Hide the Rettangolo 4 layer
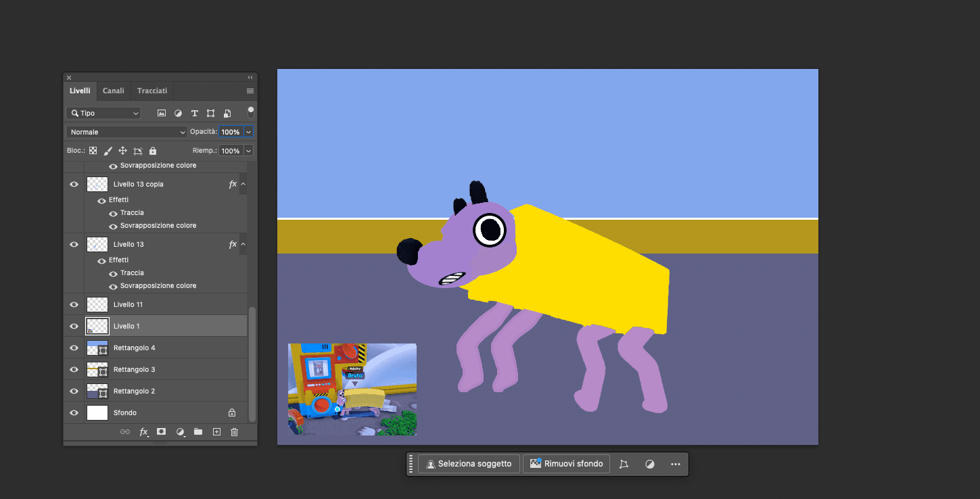Screen dimensions: 980x499 [x=74, y=348]
